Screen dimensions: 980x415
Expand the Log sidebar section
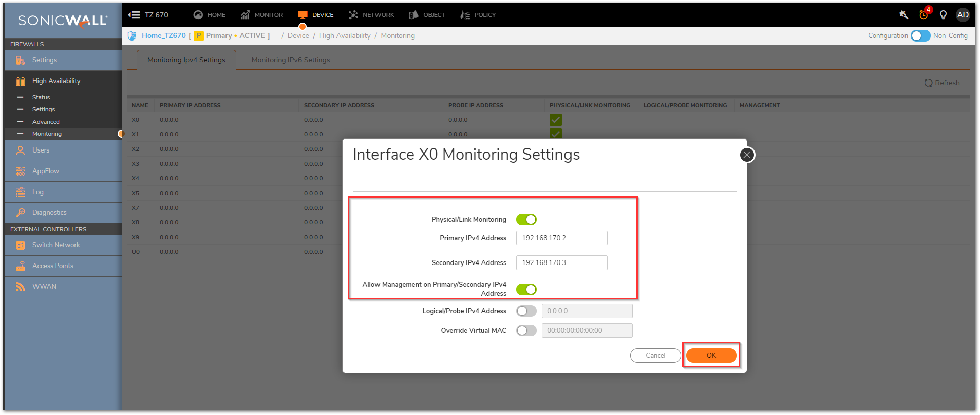coord(38,192)
